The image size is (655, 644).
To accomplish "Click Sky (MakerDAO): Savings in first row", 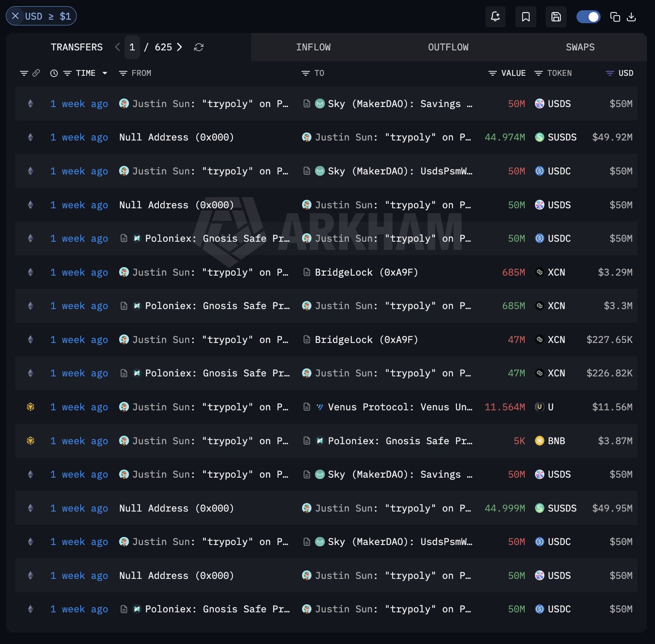I will 400,104.
